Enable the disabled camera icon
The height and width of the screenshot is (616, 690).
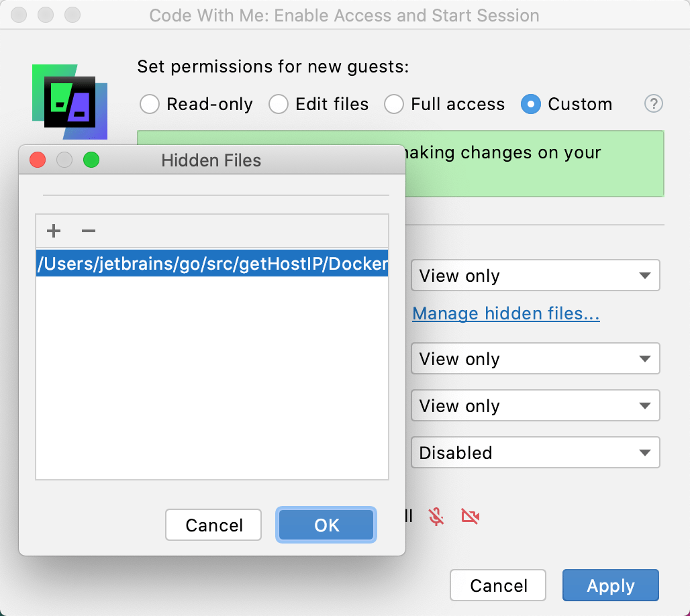471,517
